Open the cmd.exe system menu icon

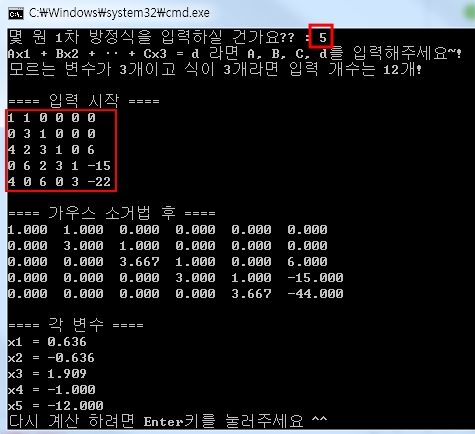(16, 14)
